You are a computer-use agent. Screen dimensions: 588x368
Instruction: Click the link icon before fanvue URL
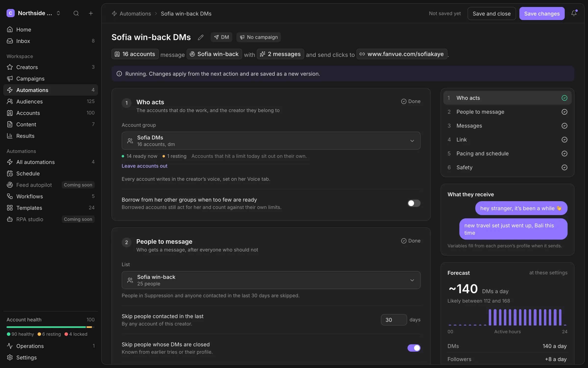[362, 54]
